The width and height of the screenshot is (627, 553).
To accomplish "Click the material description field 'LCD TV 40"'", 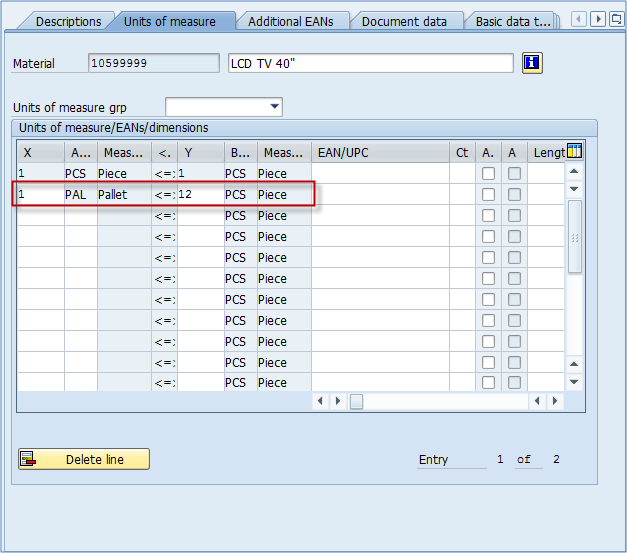I will [x=370, y=63].
